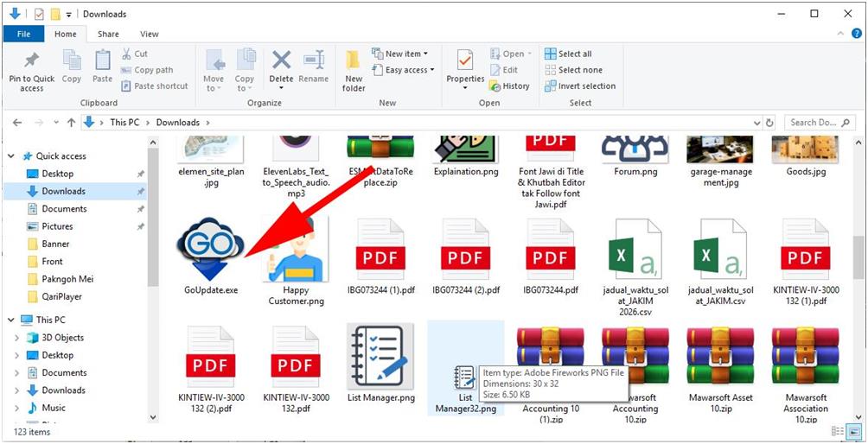Switch to the View ribbon tab
This screenshot has height=444, width=868.
150,34
